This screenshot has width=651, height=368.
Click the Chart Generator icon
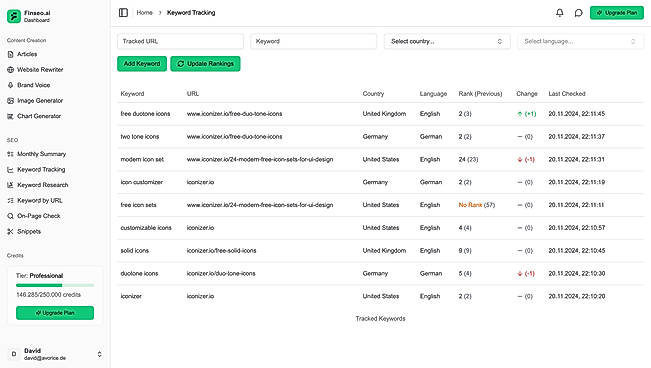pos(10,116)
